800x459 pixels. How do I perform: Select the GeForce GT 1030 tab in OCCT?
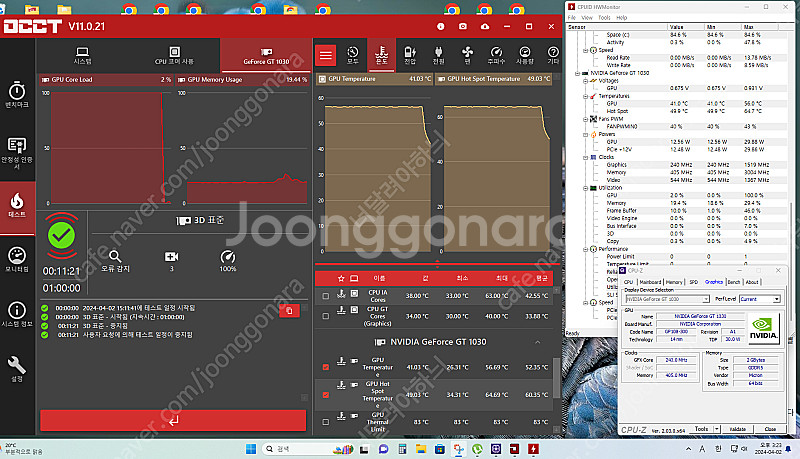click(x=266, y=56)
